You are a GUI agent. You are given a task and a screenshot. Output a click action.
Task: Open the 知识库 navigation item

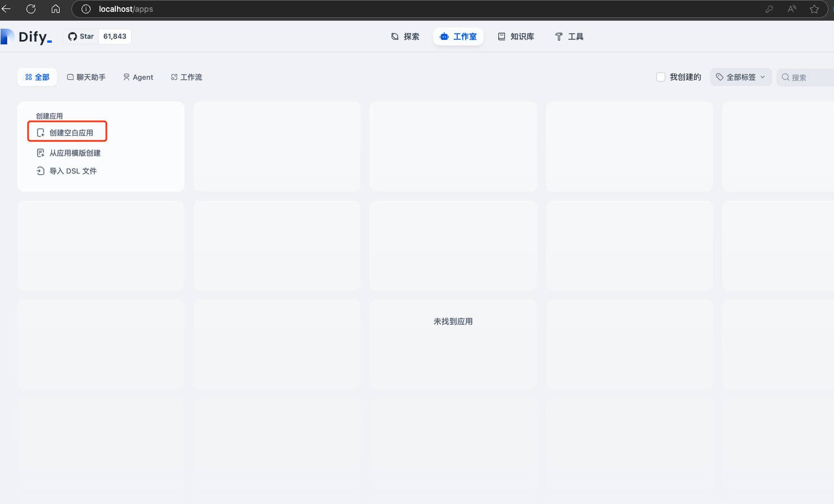(x=516, y=37)
